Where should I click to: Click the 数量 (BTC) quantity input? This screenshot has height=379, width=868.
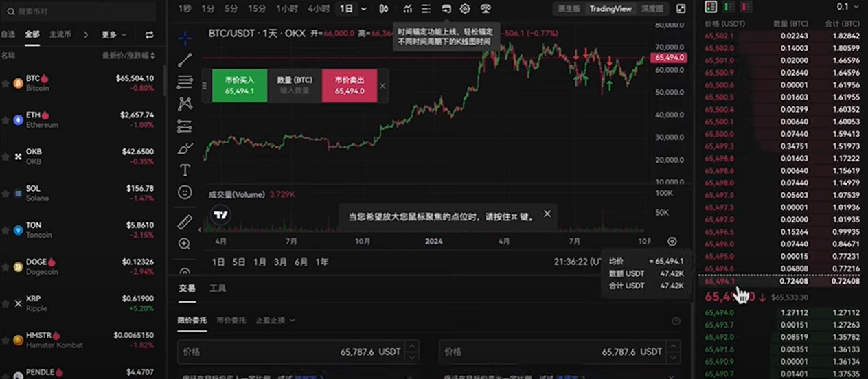(295, 85)
